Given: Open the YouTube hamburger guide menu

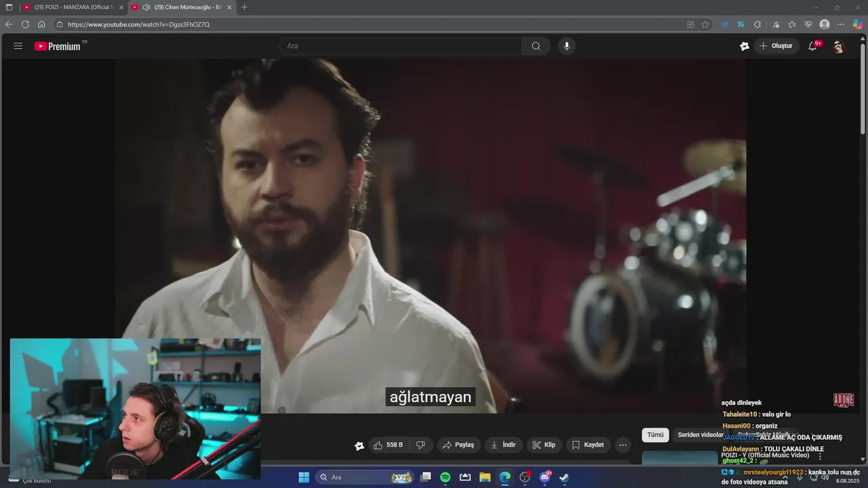Looking at the screenshot, I should click(x=18, y=46).
